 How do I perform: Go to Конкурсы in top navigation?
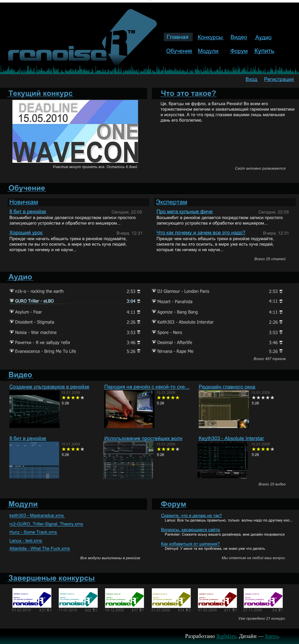210,37
